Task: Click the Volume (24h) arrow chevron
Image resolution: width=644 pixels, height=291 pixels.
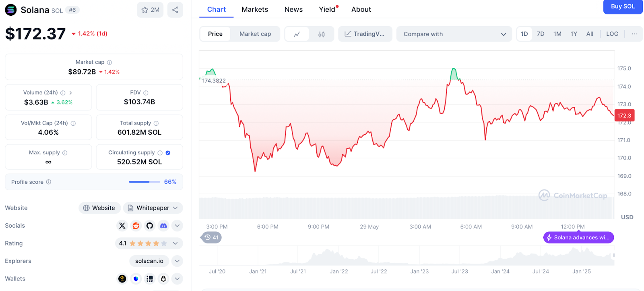Action: (x=71, y=93)
